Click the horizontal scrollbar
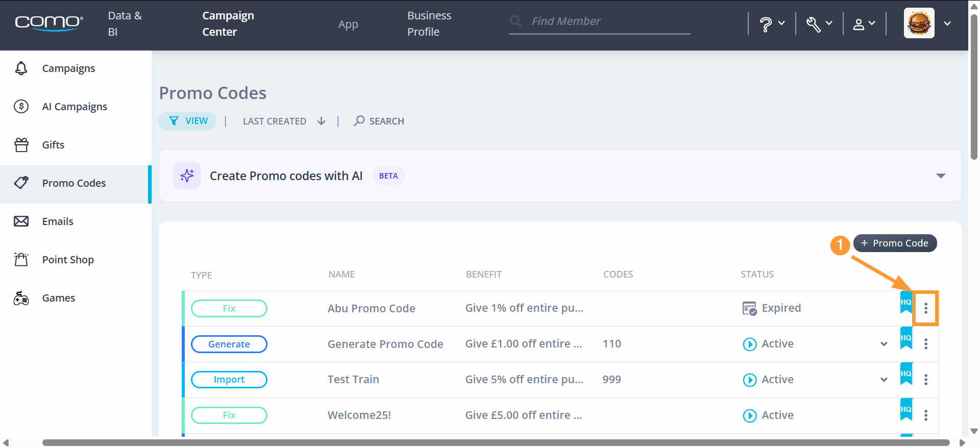The height and width of the screenshot is (448, 980). [496, 442]
